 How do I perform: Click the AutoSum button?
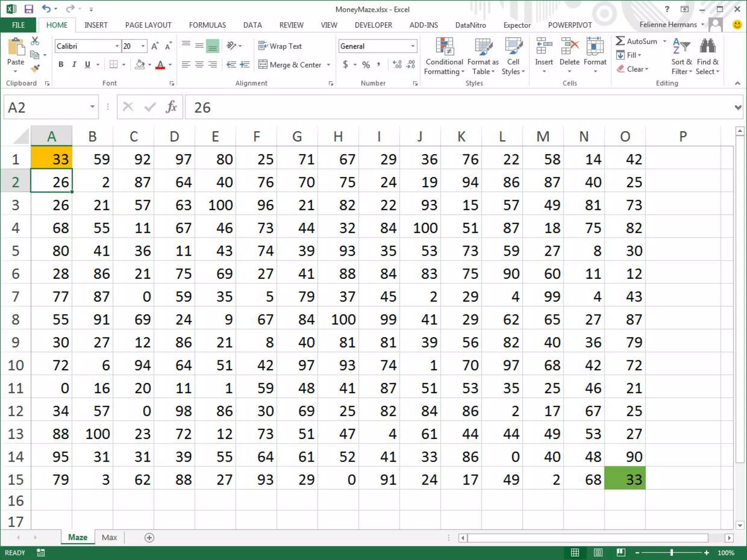tap(637, 41)
